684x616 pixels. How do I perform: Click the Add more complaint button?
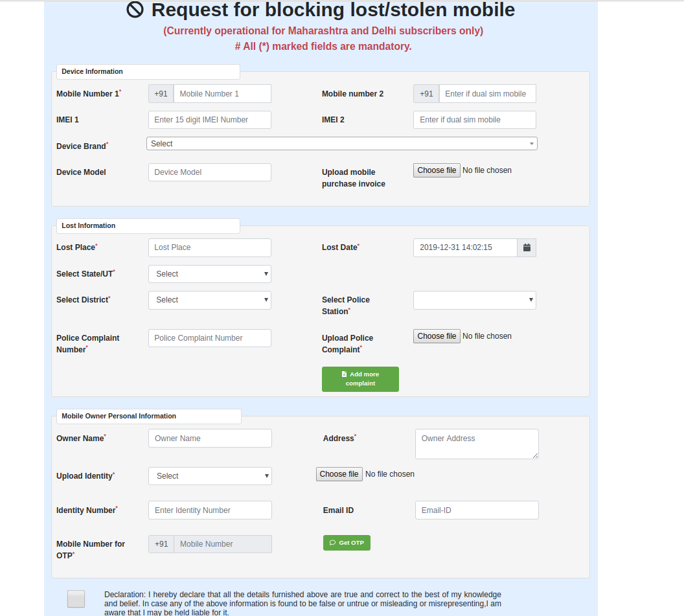(360, 379)
